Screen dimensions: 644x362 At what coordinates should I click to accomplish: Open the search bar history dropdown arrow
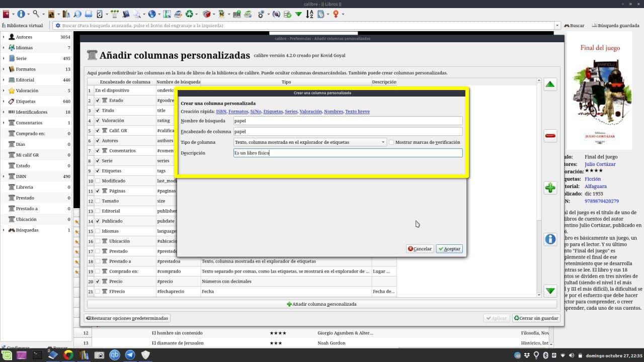pyautogui.click(x=557, y=25)
